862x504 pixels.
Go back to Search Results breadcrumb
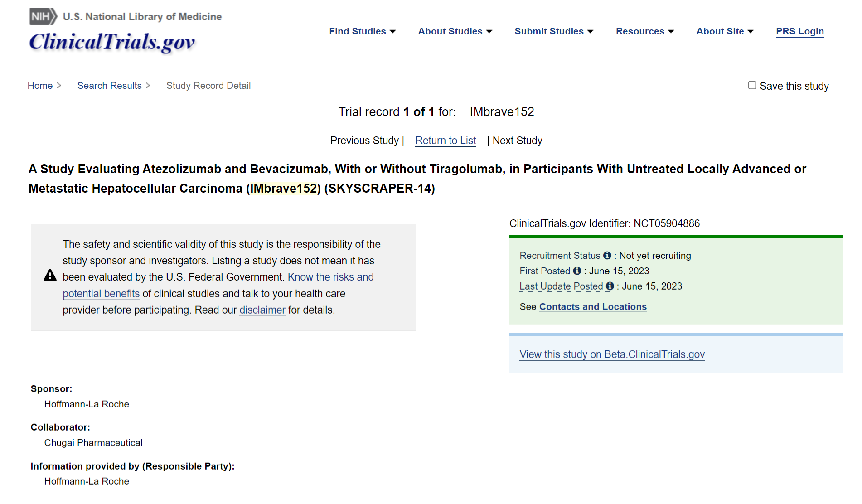pyautogui.click(x=109, y=86)
